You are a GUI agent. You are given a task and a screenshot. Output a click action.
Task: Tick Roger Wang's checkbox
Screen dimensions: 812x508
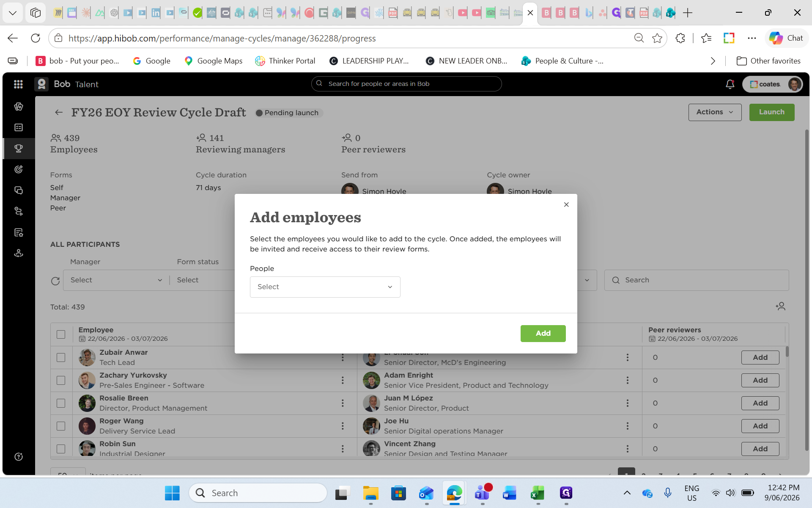pos(61,426)
